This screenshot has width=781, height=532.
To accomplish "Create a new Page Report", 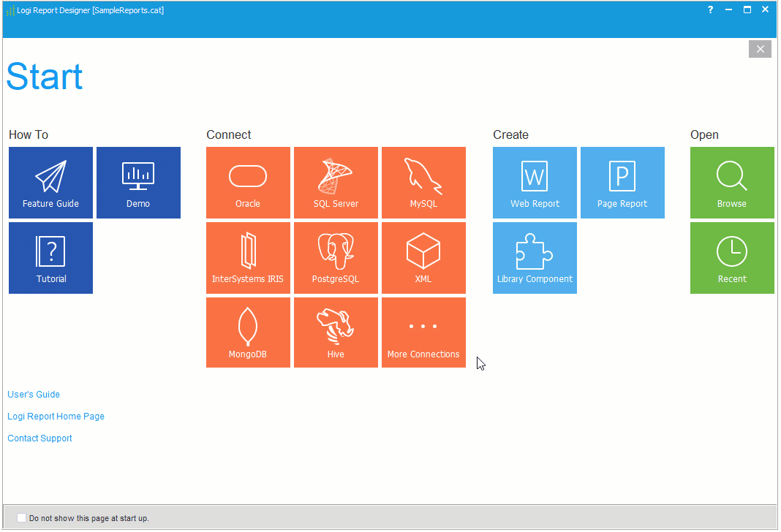I will pos(622,183).
